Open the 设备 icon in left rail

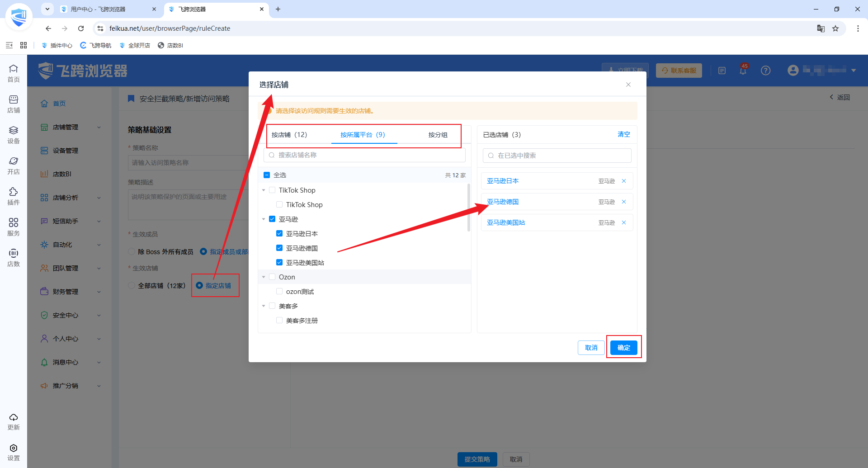click(14, 135)
